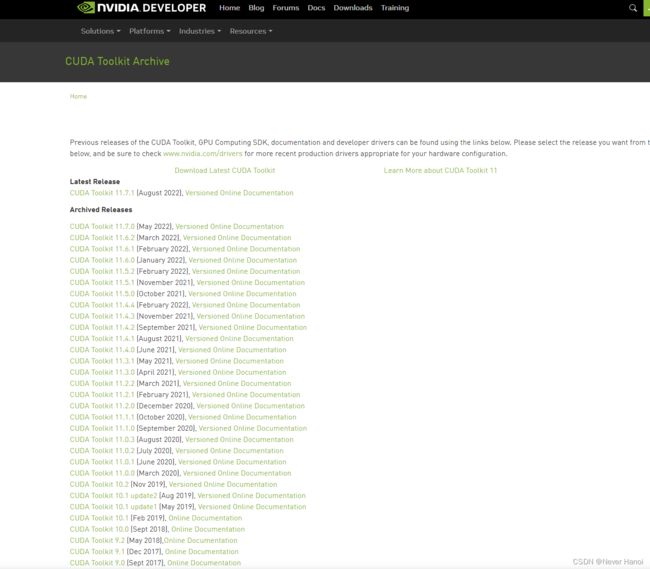Click the Home breadcrumb link
Screen dimensions: 650x569
coord(78,97)
